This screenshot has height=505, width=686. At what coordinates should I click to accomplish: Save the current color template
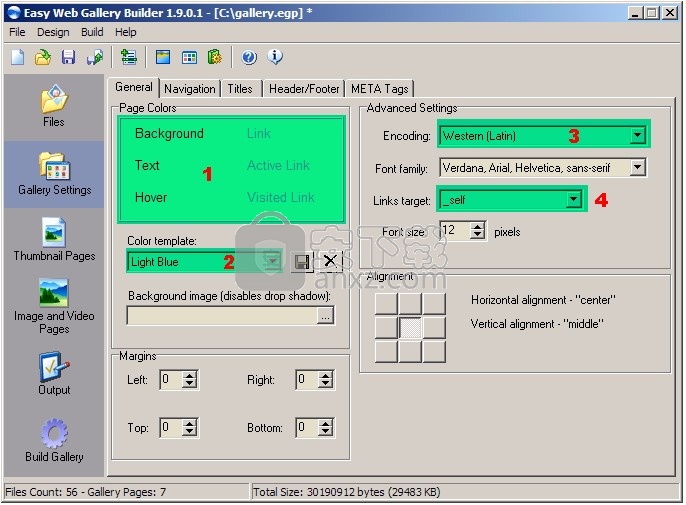(302, 262)
